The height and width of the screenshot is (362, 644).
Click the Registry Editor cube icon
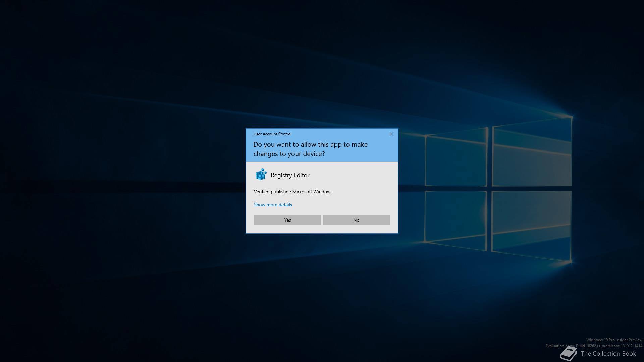point(261,175)
